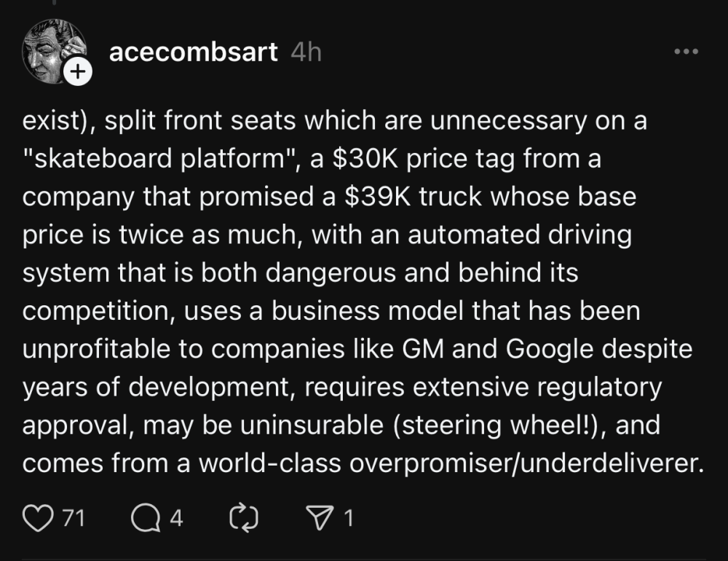The image size is (728, 561).
Task: Follow acecombsart using the plus badge
Action: click(x=78, y=71)
